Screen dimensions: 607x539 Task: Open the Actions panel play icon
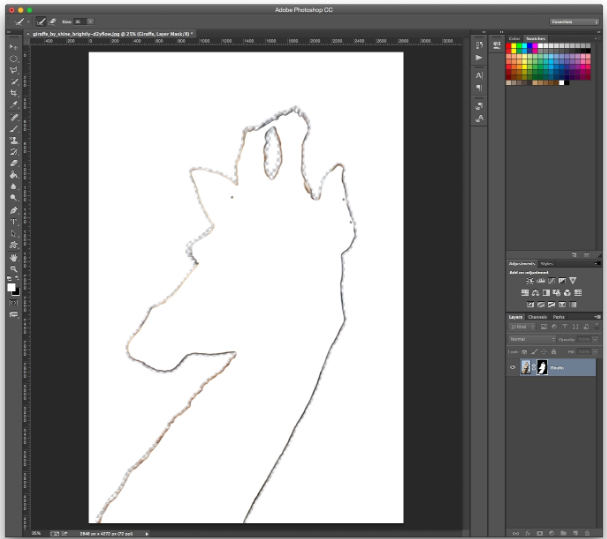[x=479, y=58]
